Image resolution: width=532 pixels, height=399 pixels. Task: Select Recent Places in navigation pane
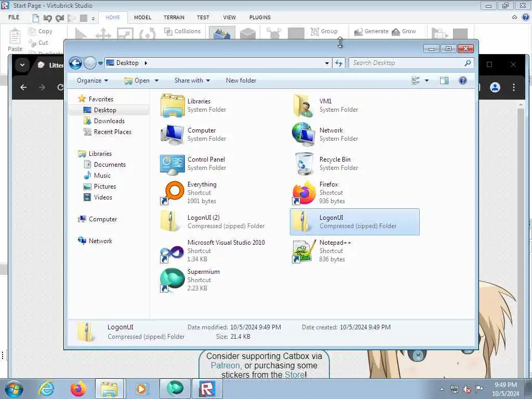click(108, 131)
